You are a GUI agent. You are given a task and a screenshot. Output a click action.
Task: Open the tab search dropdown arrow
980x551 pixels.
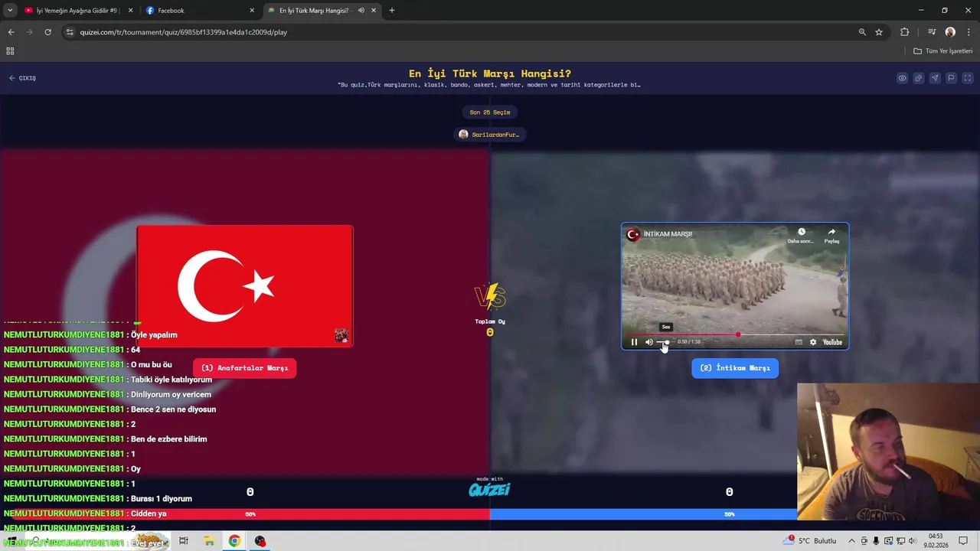(10, 11)
